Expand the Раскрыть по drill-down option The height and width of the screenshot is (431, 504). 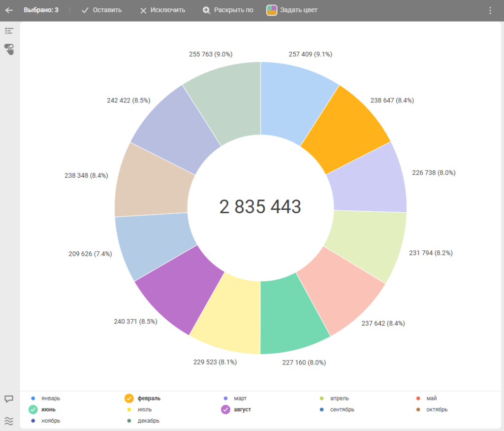pyautogui.click(x=233, y=10)
